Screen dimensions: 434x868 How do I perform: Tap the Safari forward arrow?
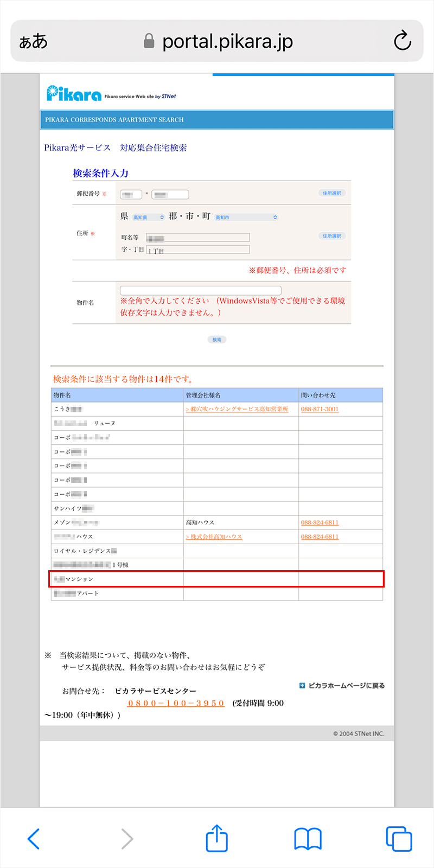(127, 839)
